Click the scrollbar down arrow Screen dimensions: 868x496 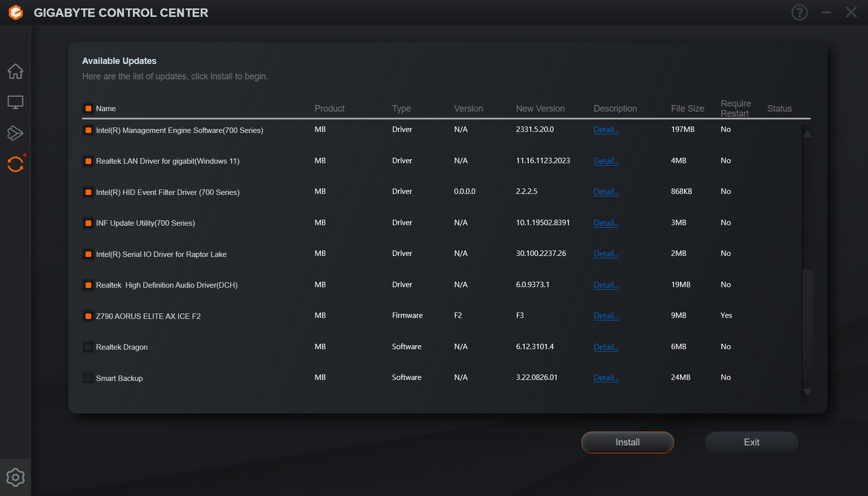pyautogui.click(x=807, y=392)
